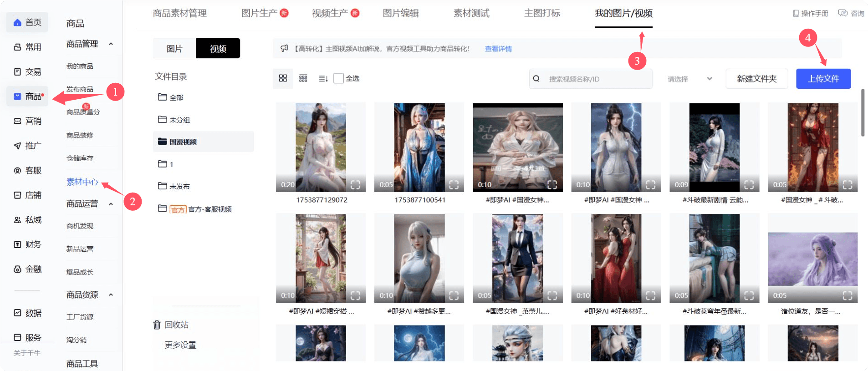The image size is (868, 371).
Task: Expand fullscreen preview on video 1753877129072
Action: [355, 184]
